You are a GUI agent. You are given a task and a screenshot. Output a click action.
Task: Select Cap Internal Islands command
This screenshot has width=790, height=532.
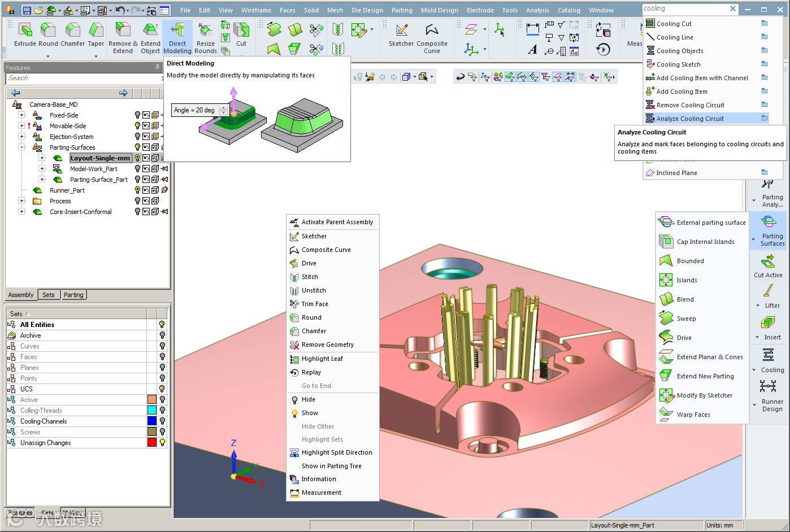point(702,242)
